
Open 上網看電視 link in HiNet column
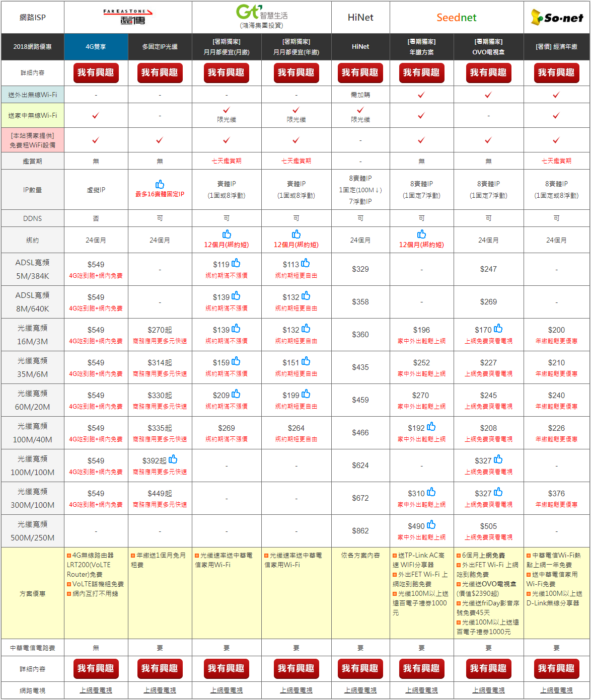point(360,690)
